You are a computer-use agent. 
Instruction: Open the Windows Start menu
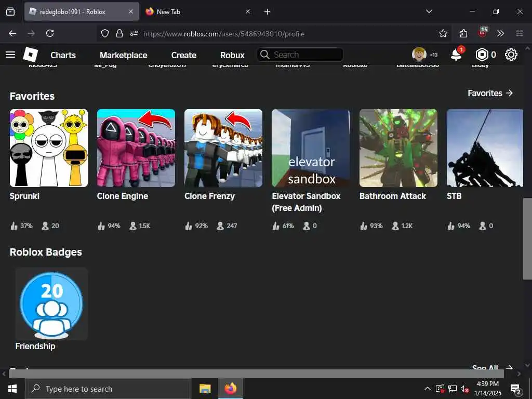[x=12, y=389]
